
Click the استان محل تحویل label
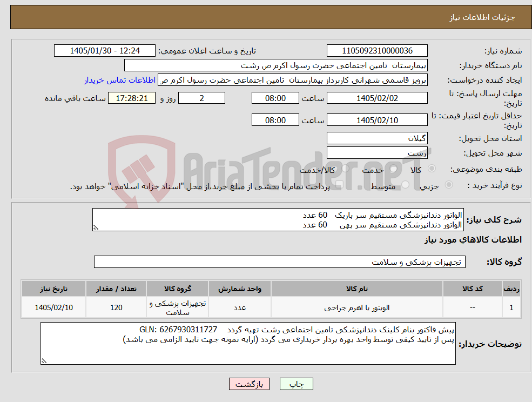490,138
